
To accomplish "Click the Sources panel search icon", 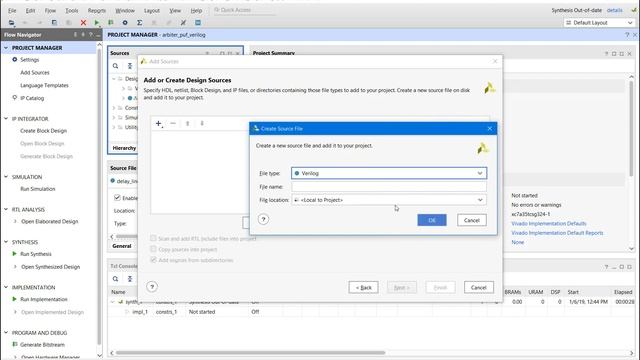I will click(x=116, y=66).
